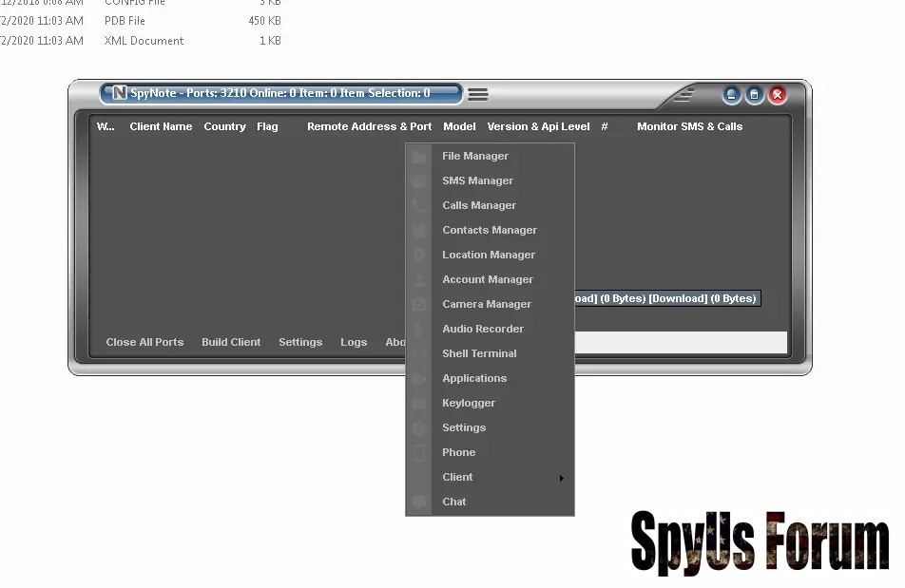Open the hamburger menu beside the title
This screenshot has width=905, height=588.
coord(478,94)
